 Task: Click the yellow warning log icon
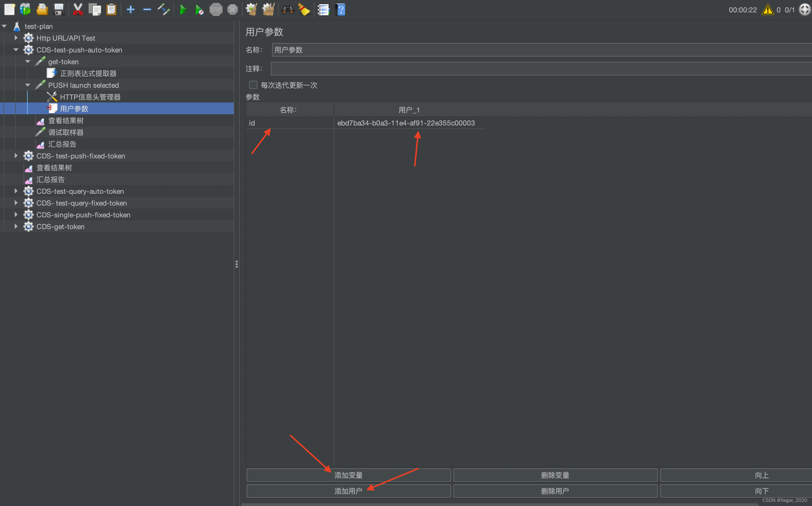pos(768,9)
